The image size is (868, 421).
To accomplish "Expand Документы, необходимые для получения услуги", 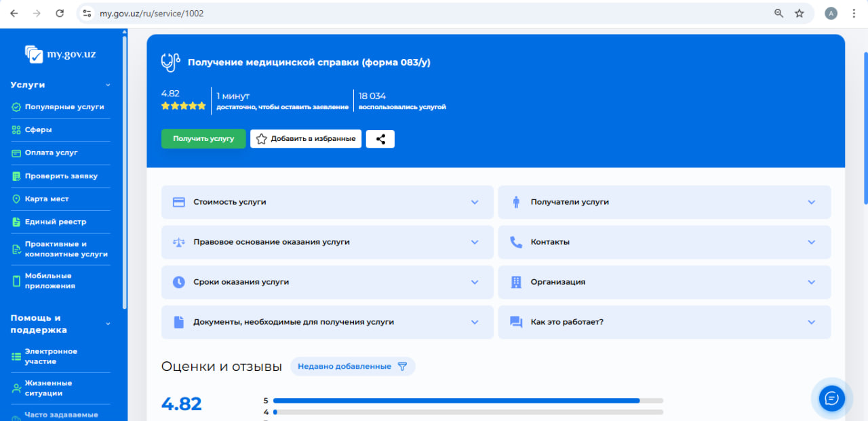I will tap(327, 322).
